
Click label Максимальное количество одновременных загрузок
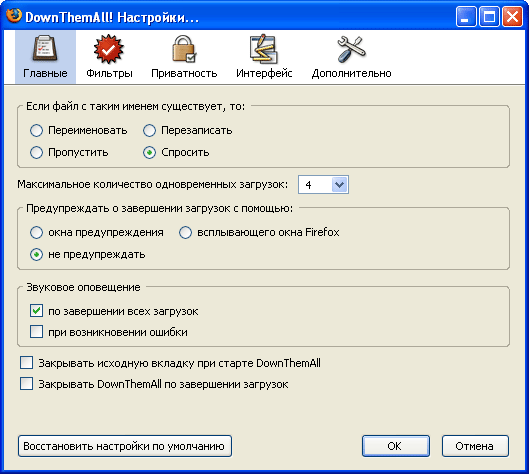[x=153, y=185]
